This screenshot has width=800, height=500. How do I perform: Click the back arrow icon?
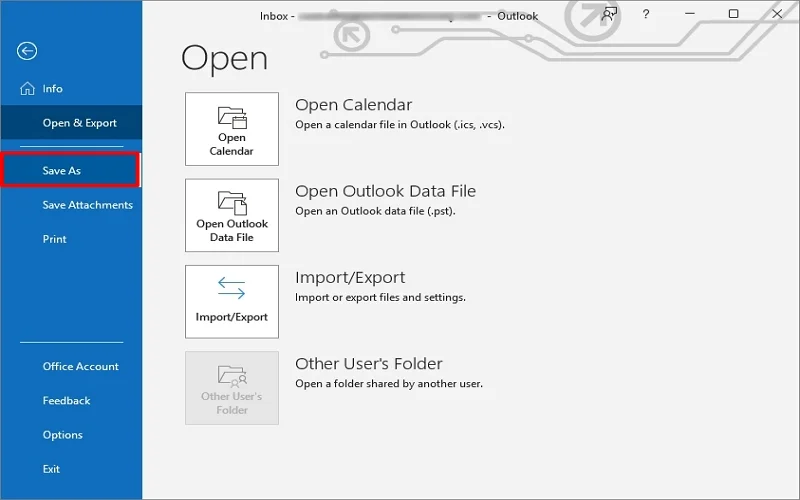(x=27, y=51)
